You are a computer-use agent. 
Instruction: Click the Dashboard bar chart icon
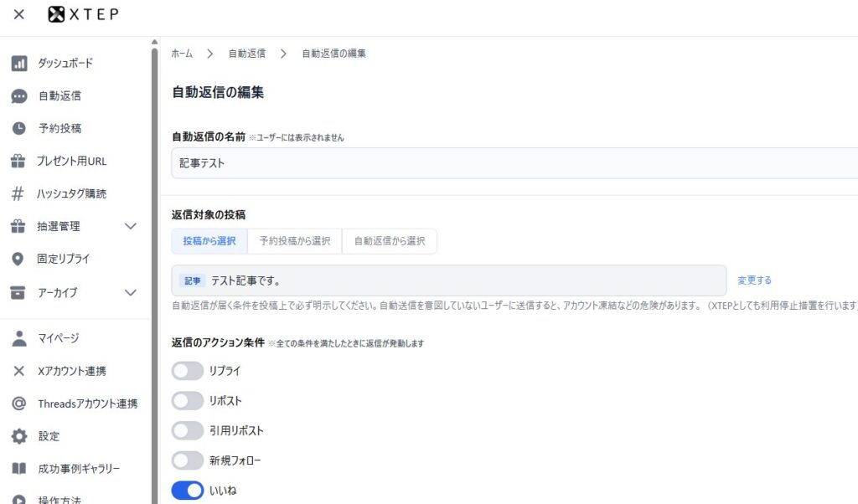coord(18,63)
